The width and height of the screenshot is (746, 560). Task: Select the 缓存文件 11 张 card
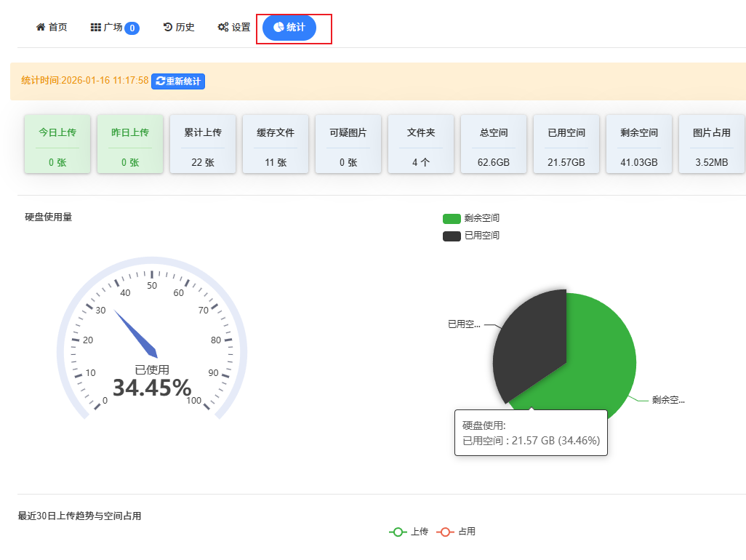point(276,144)
